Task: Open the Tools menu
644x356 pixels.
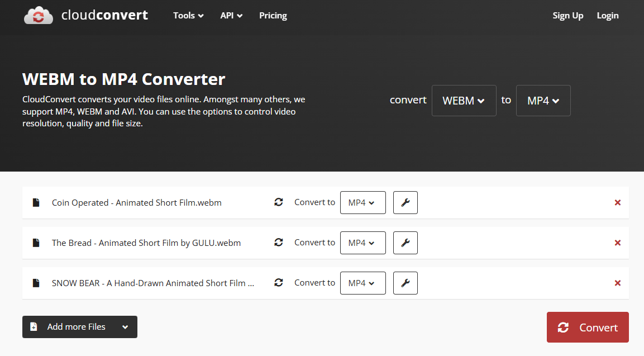Action: (188, 16)
